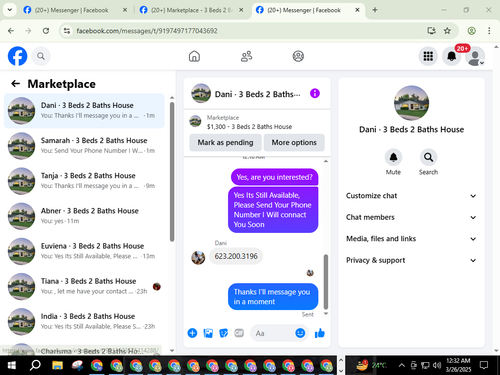
Task: Open the emoji picker in message box
Action: click(300, 333)
